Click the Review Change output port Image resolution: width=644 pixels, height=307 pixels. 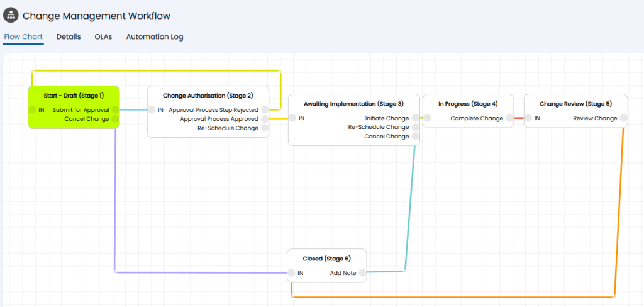point(623,118)
